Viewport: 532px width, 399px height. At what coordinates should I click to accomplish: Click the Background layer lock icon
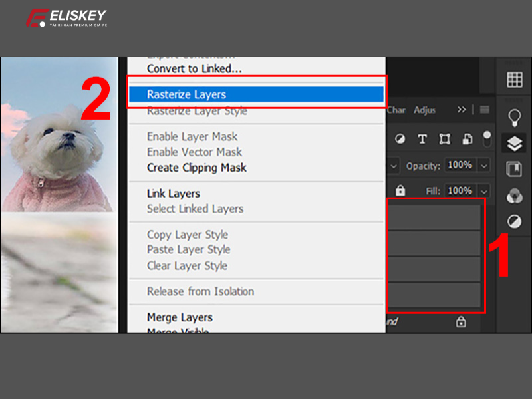[x=460, y=321]
